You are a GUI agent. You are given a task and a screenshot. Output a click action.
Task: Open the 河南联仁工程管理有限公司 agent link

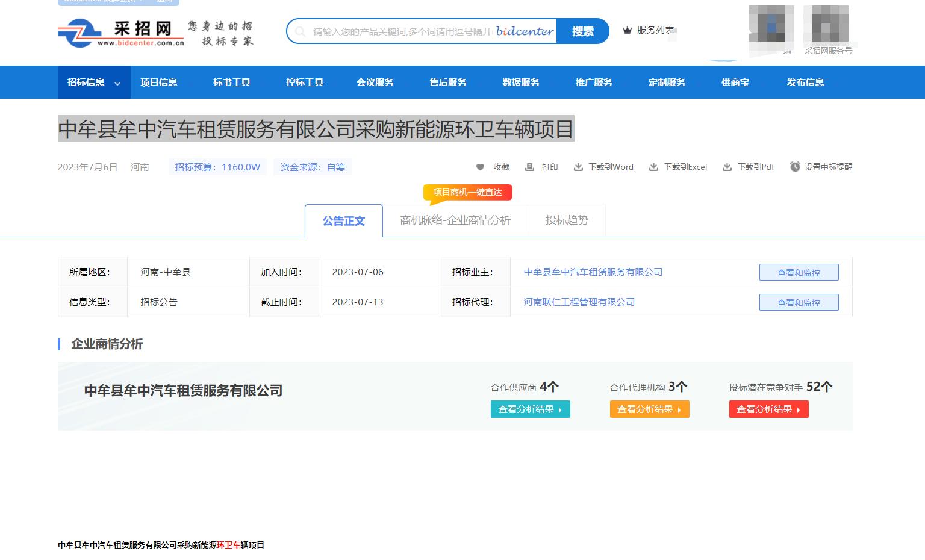[x=579, y=302]
